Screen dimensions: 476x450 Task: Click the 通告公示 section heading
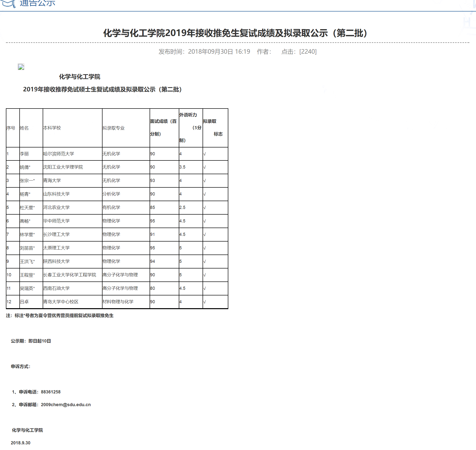[38, 3]
